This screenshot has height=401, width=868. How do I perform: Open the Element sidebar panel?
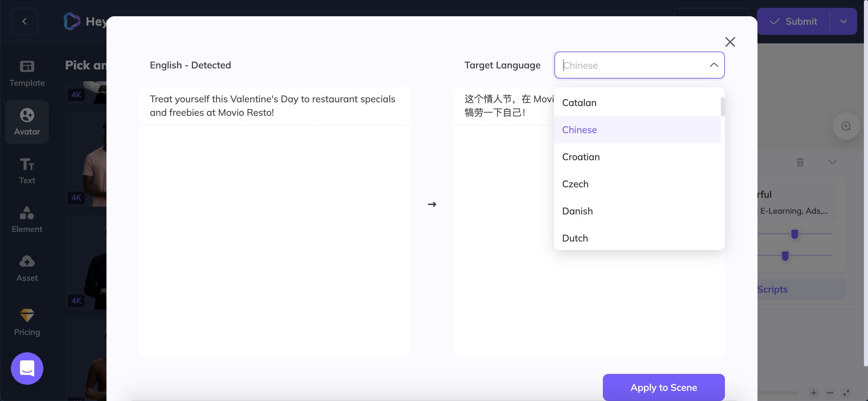(x=27, y=219)
